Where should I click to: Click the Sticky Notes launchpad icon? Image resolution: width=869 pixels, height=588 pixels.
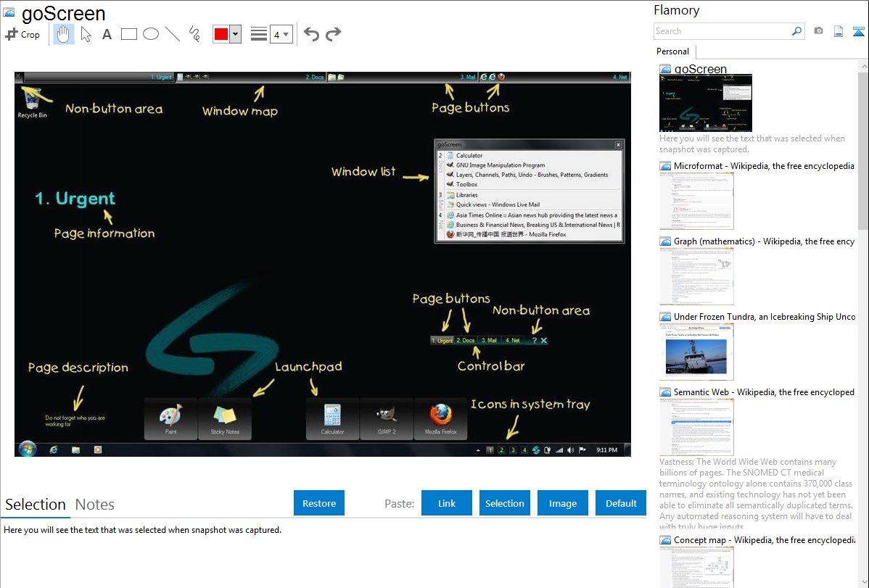225,419
